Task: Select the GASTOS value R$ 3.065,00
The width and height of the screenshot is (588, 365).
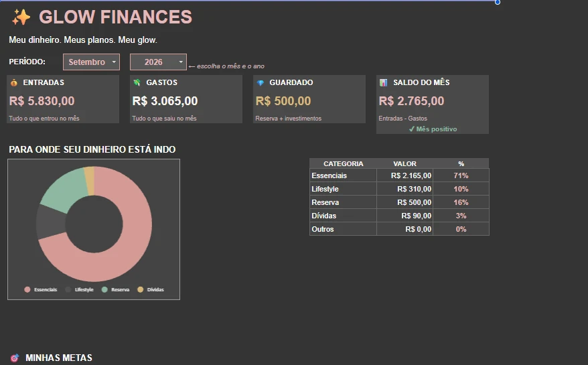Action: (165, 101)
